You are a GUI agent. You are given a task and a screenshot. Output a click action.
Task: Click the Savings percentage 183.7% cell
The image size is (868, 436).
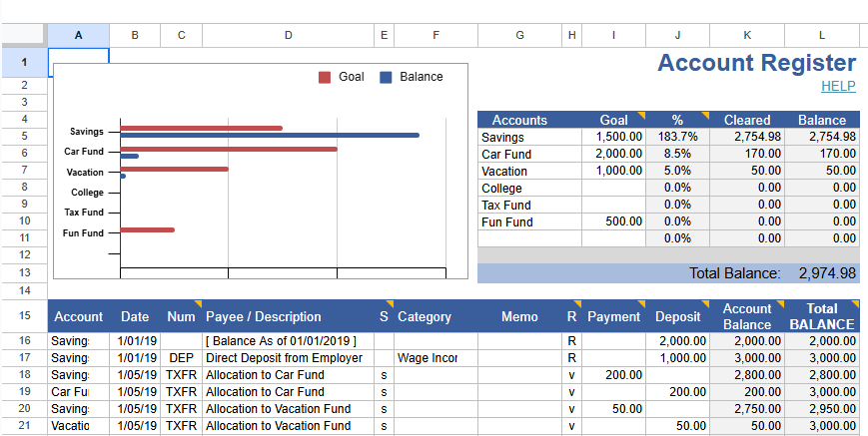[x=677, y=137]
